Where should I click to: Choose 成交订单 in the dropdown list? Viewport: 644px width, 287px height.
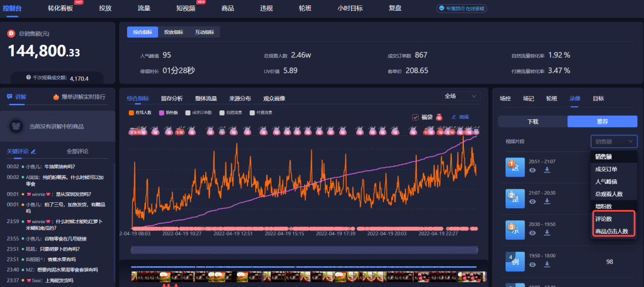click(614, 169)
